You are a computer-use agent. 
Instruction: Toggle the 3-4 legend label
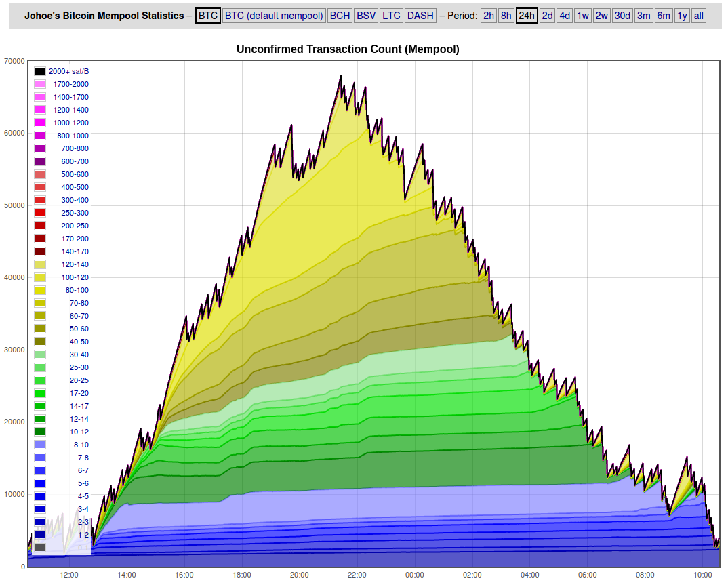click(x=83, y=509)
